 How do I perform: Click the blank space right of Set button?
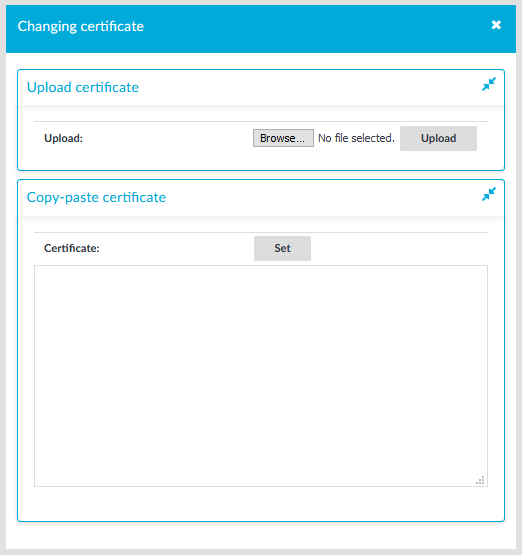[x=399, y=248]
